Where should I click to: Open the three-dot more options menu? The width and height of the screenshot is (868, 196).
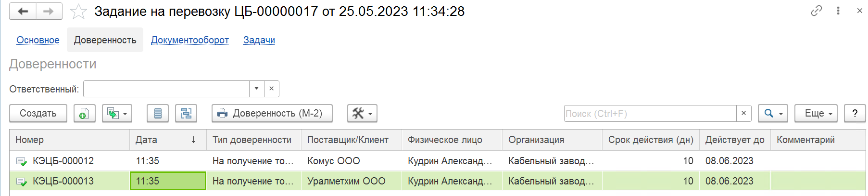coord(838,11)
